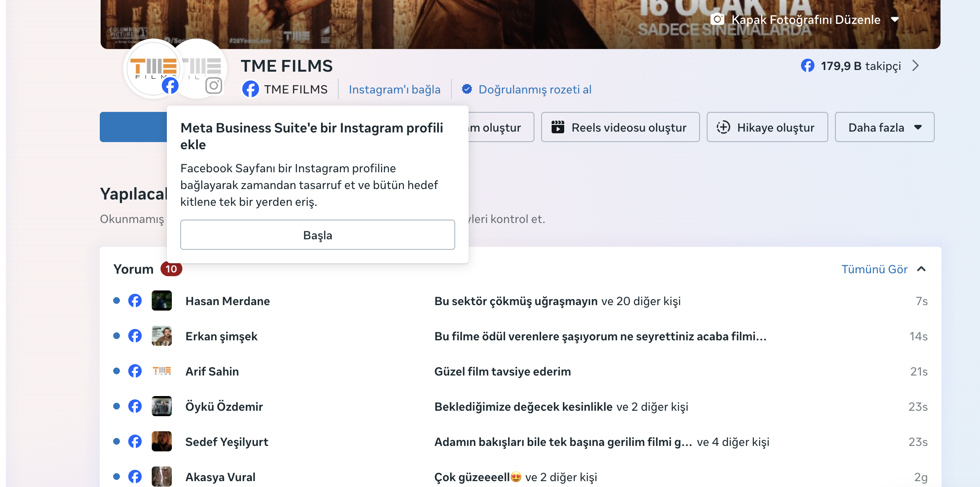
Task: Open Öykü Özdemir avatar thumbnail
Action: click(x=162, y=406)
